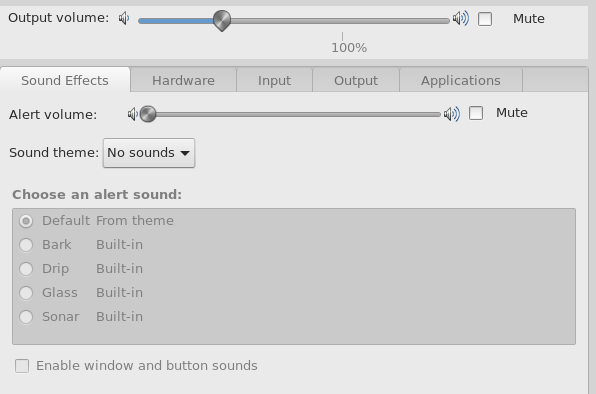Select the Glass alert sound
Image resolution: width=596 pixels, height=394 pixels.
pos(26,293)
